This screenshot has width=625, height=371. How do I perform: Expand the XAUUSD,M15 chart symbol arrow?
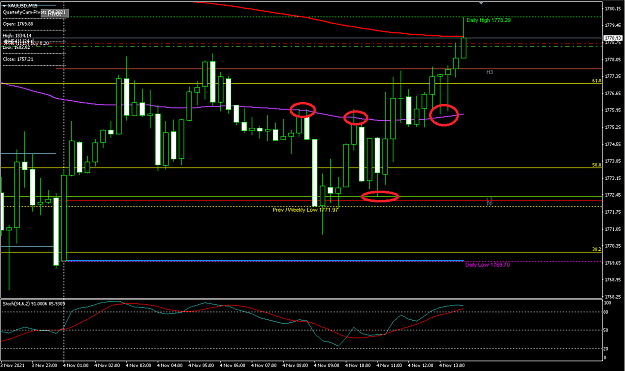pyautogui.click(x=4, y=6)
